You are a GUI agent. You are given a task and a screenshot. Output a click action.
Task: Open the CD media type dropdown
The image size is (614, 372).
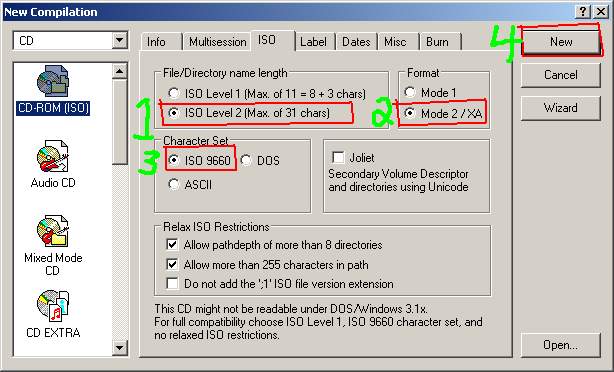tap(119, 40)
